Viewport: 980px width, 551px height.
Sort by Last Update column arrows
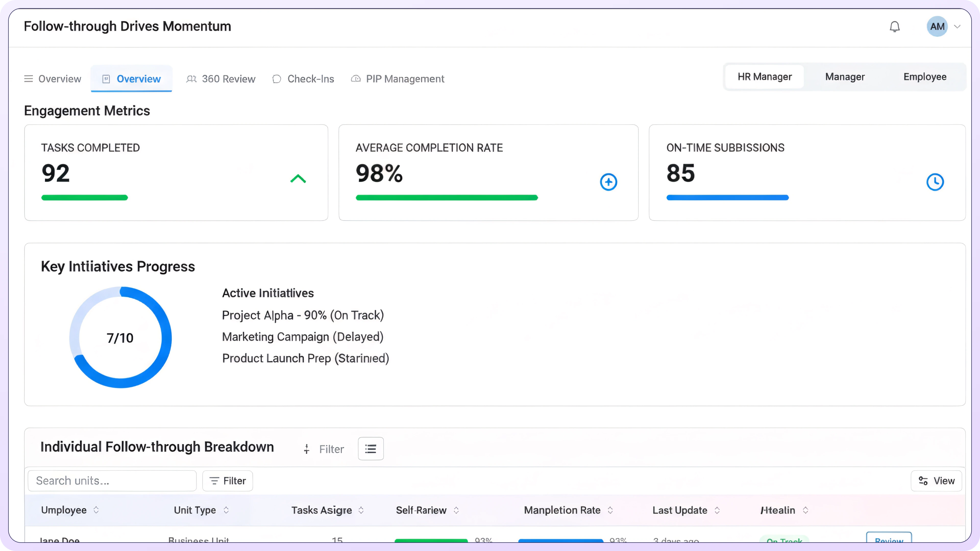(717, 510)
